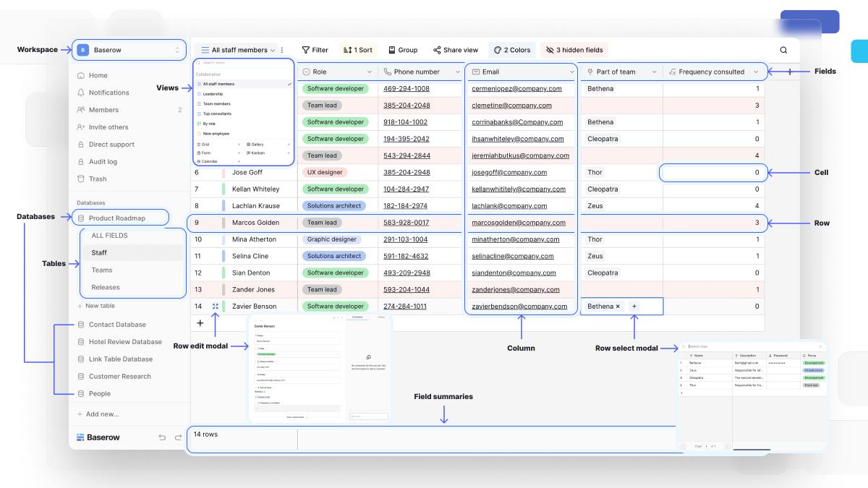Open Share view

(456, 50)
